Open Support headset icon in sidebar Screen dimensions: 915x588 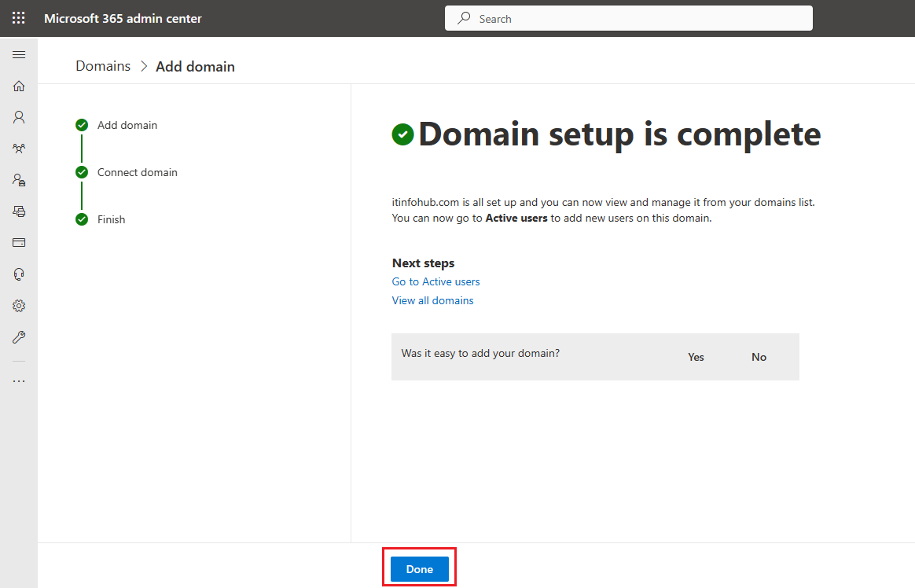19,274
